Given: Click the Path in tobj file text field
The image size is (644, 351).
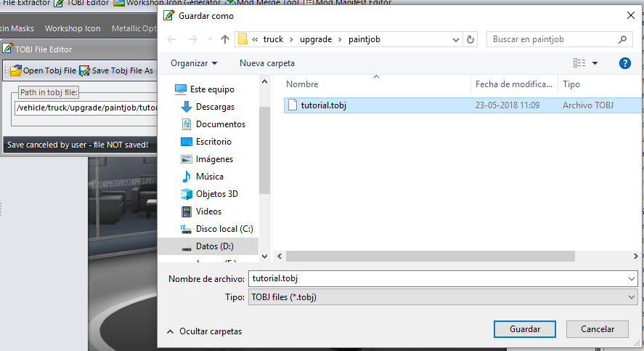Looking at the screenshot, I should coord(86,108).
